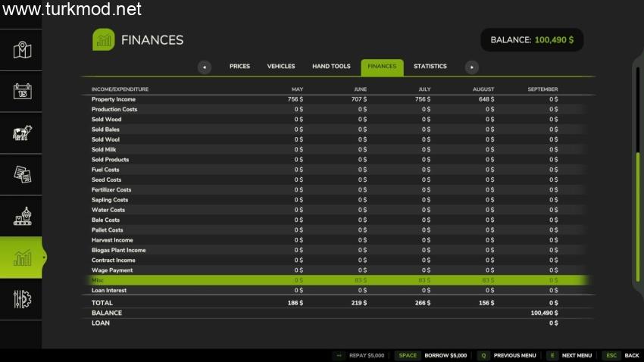This screenshot has width=644, height=362.
Task: Click the Back button
Action: 632,355
